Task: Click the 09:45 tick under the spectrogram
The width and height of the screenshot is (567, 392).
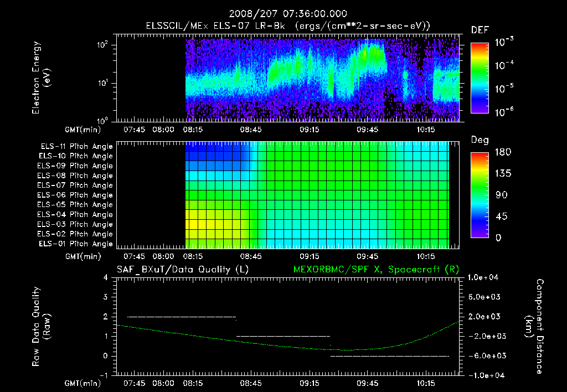Action: pos(368,130)
